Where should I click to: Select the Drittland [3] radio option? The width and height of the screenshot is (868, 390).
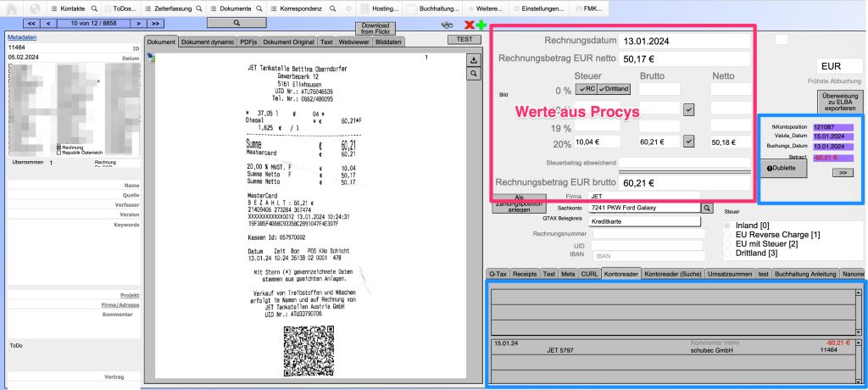pos(726,253)
